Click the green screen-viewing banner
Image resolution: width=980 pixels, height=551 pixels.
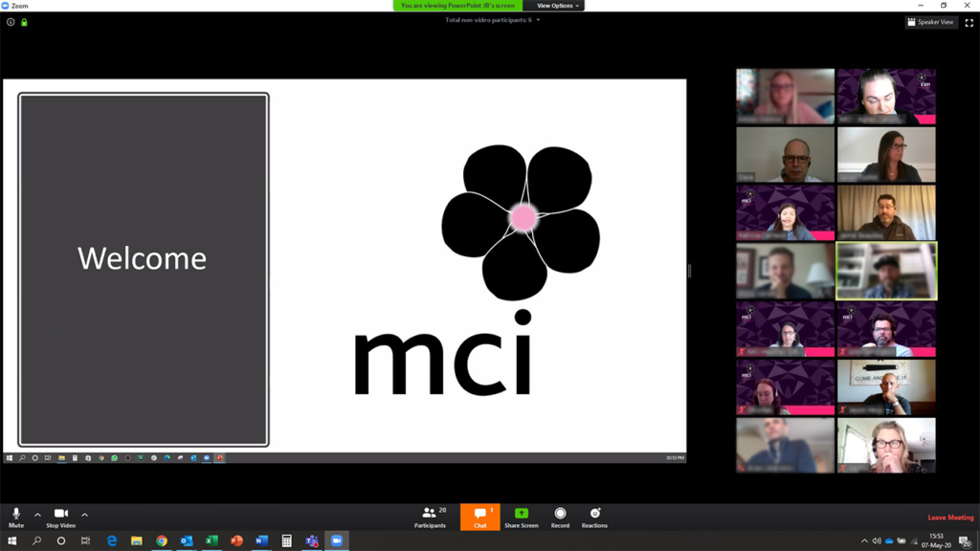pyautogui.click(x=457, y=6)
